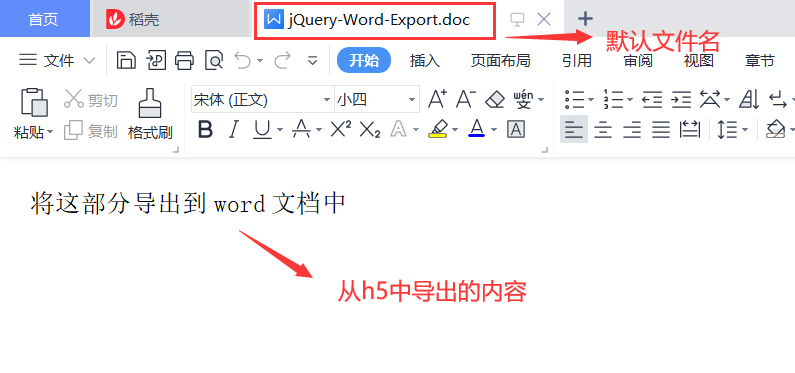Open a new tab with plus button

click(x=586, y=19)
